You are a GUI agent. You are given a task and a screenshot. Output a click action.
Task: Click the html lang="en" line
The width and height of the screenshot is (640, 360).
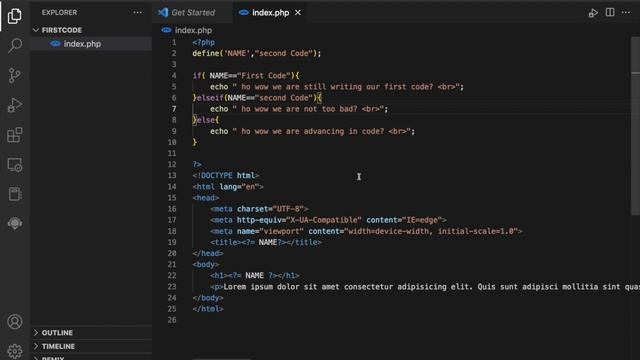tap(228, 187)
